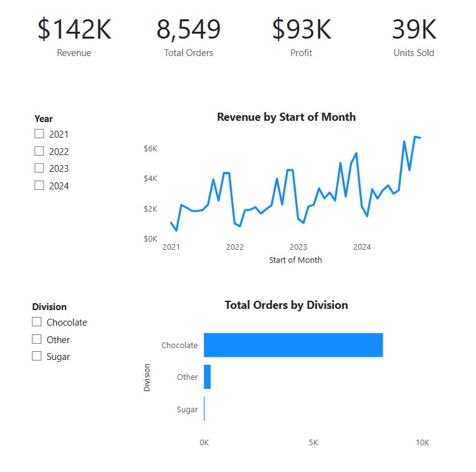Click the 2022 label on line chart axis

click(235, 247)
